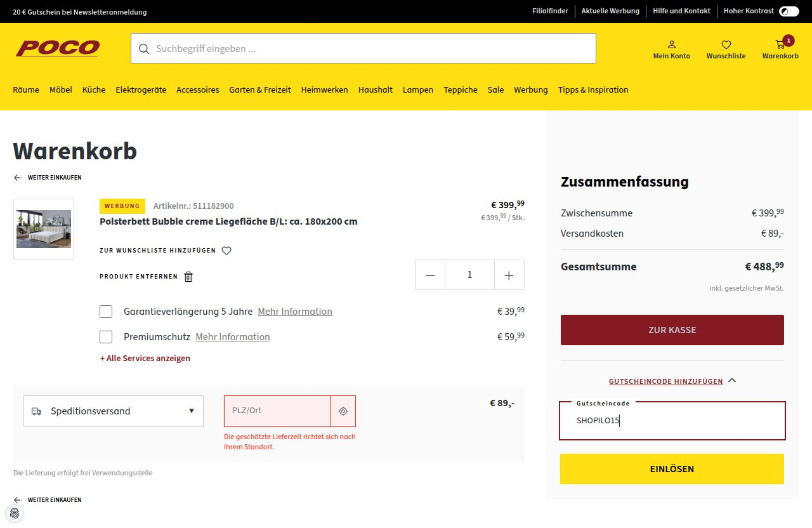Click the quantity field showing 1
The width and height of the screenshot is (812, 528).
[469, 275]
